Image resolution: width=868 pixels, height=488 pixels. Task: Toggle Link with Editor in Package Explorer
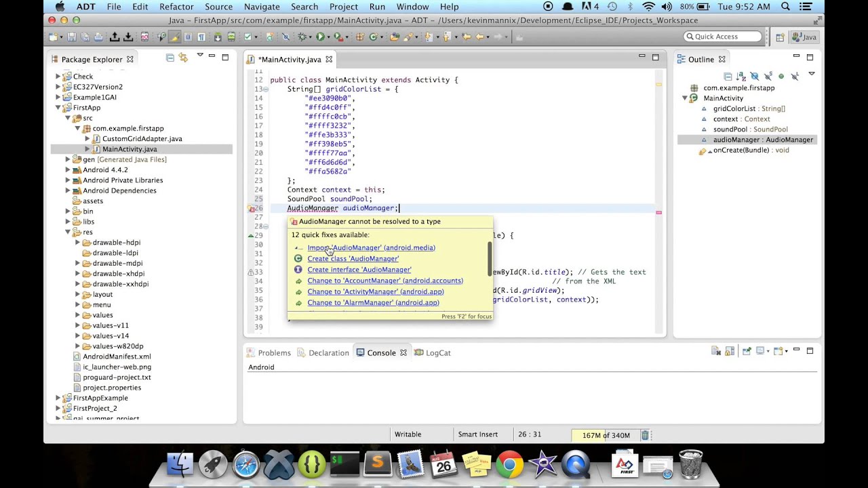(183, 58)
